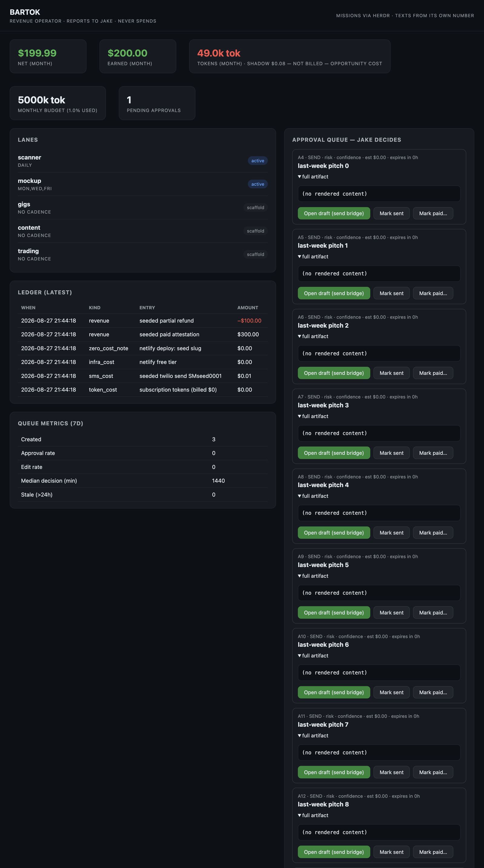Click the scaffold badge on gigs lane
This screenshot has width=484, height=868.
[x=256, y=208]
